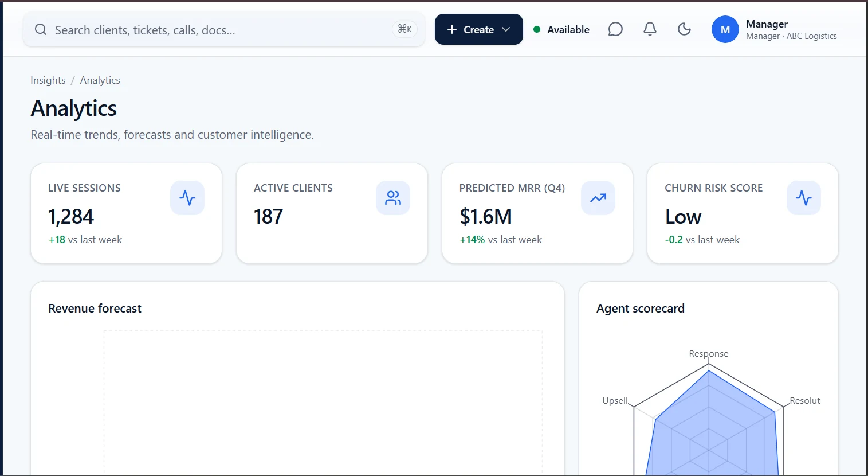Toggle dark mode moon icon
The height and width of the screenshot is (476, 868).
684,29
